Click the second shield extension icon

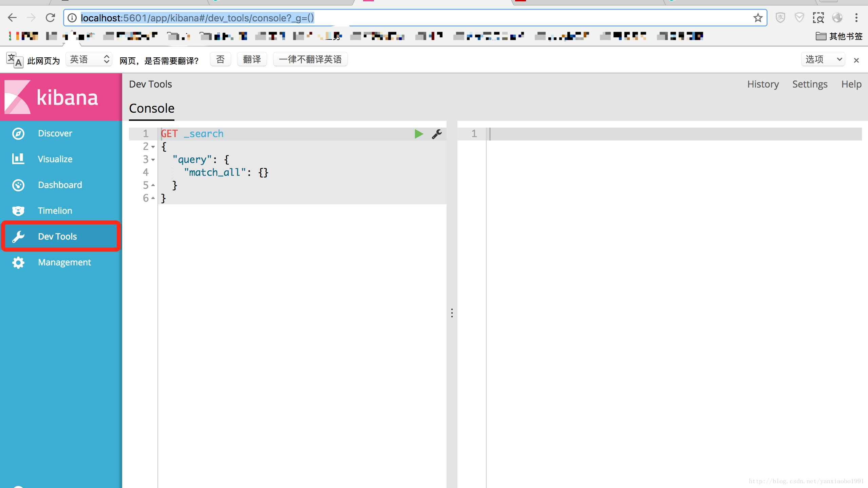coord(799,18)
